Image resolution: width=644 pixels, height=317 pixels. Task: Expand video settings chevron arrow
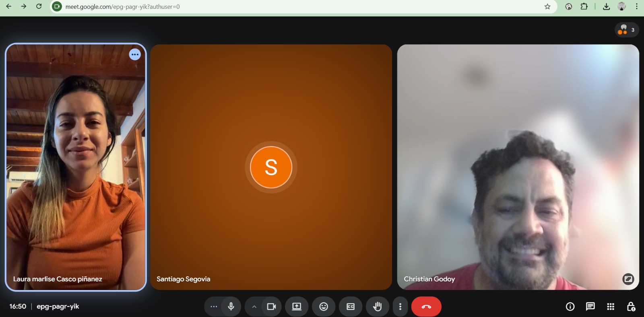point(254,307)
